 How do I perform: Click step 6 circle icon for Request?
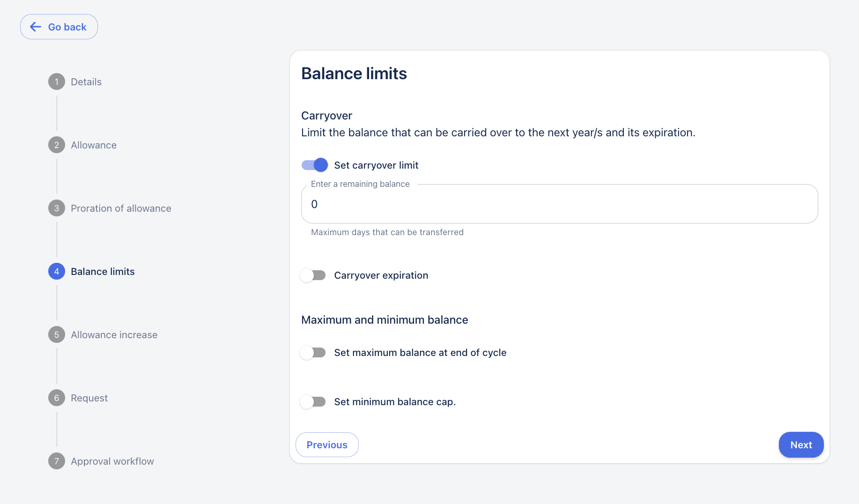[57, 398]
